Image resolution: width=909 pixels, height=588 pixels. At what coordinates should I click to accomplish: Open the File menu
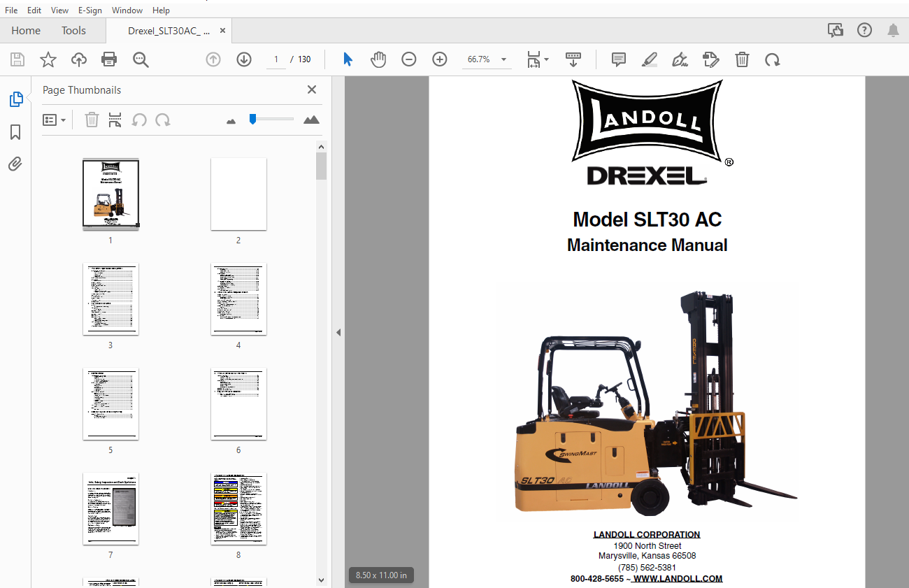(11, 10)
